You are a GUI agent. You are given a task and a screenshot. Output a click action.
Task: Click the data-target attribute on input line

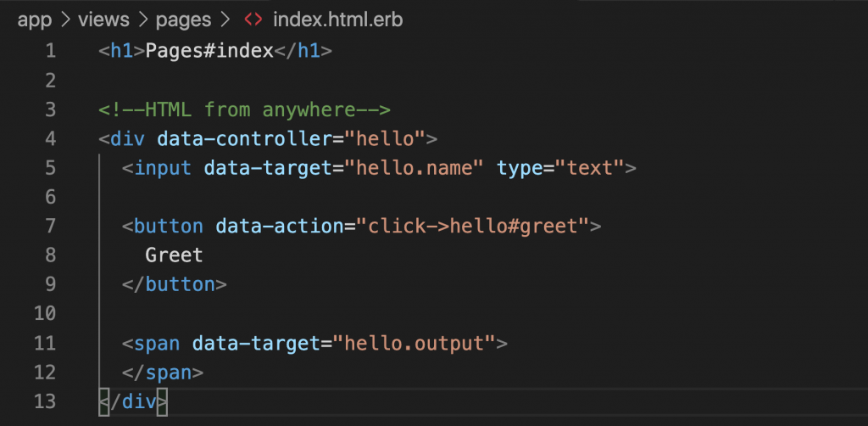(x=268, y=168)
